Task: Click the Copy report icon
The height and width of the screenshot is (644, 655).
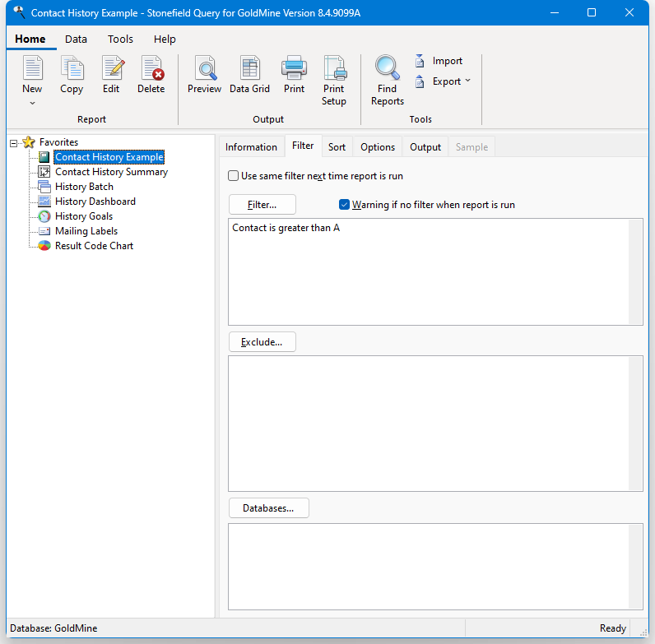Action: pos(72,68)
